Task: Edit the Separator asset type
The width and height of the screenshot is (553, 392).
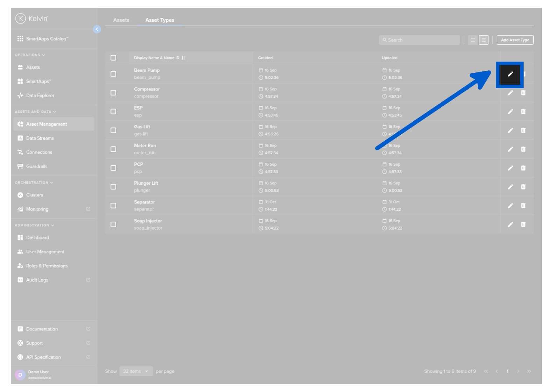Action: coord(510,206)
